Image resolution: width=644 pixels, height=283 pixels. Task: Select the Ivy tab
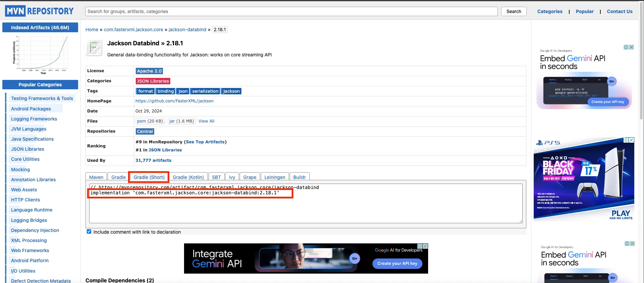[x=232, y=177]
